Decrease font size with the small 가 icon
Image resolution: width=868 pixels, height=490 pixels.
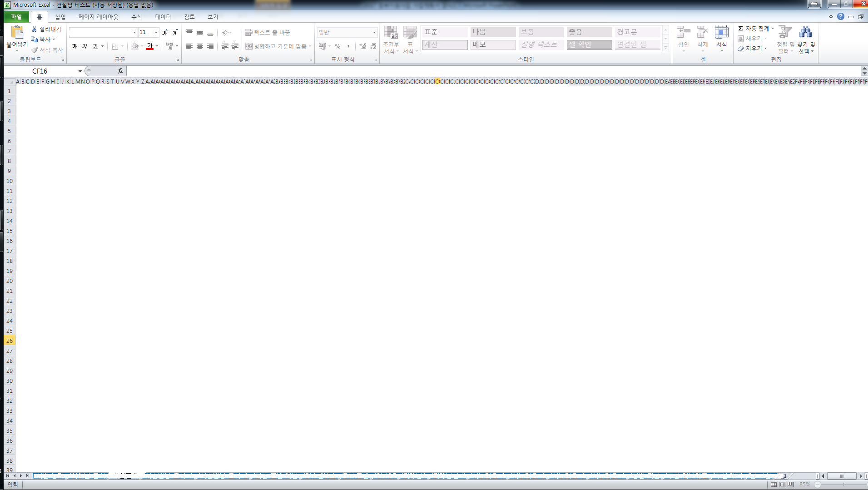click(x=175, y=33)
